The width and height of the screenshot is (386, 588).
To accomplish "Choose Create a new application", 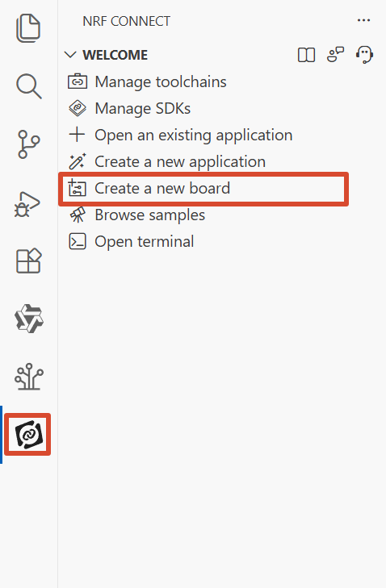I will [180, 161].
